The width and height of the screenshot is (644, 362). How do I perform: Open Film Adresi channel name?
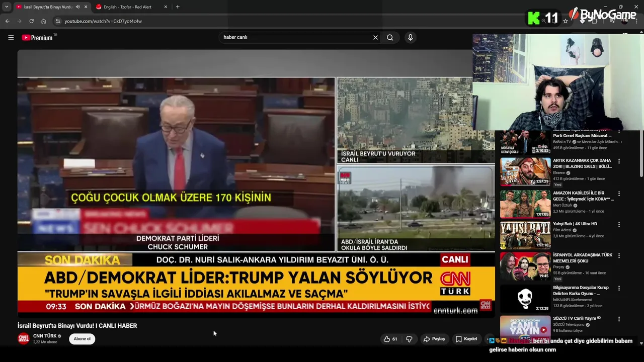[x=562, y=230]
